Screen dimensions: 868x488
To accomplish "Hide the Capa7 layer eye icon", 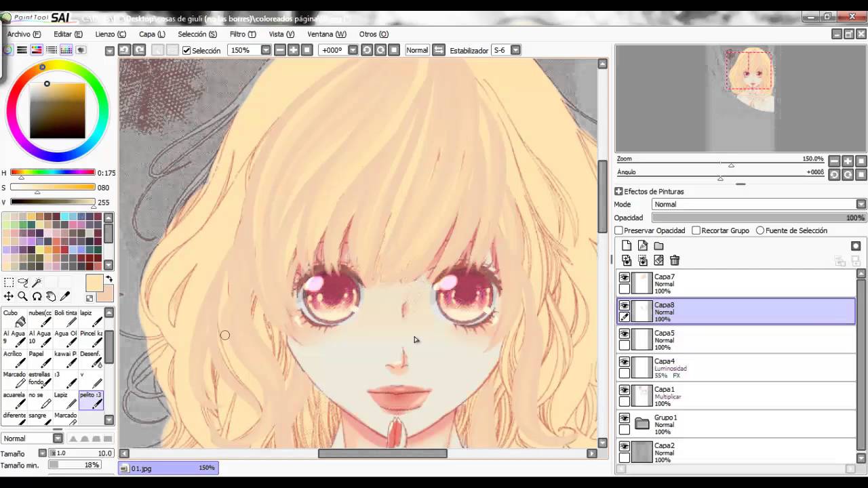I will (x=625, y=277).
